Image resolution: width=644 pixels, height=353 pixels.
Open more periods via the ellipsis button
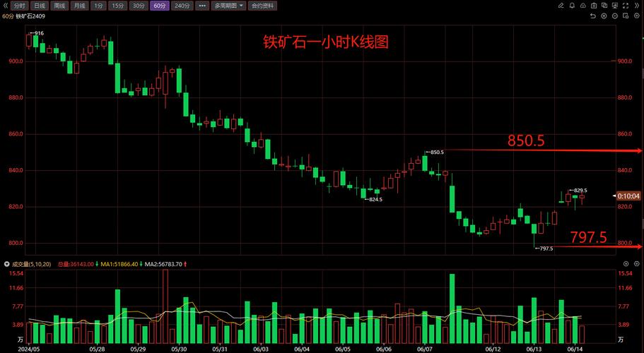201,6
